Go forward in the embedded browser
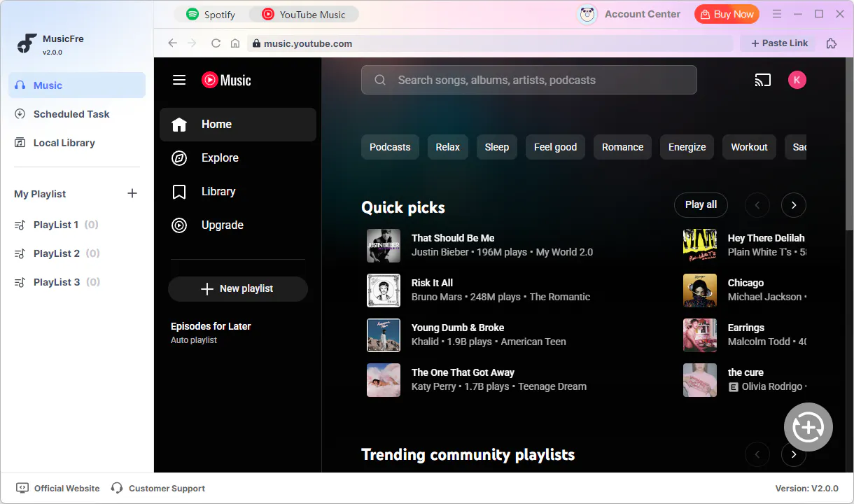854x504 pixels. (x=192, y=43)
